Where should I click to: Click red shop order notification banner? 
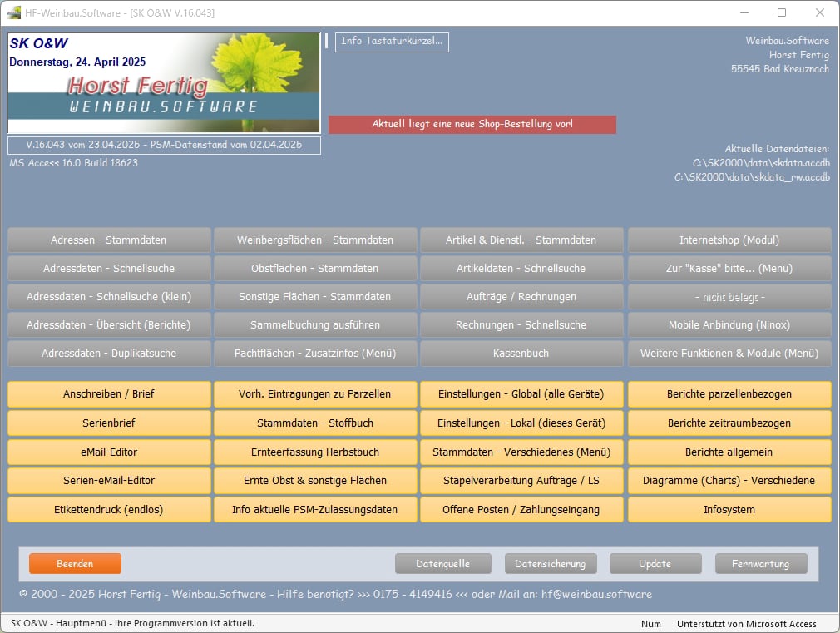click(472, 124)
